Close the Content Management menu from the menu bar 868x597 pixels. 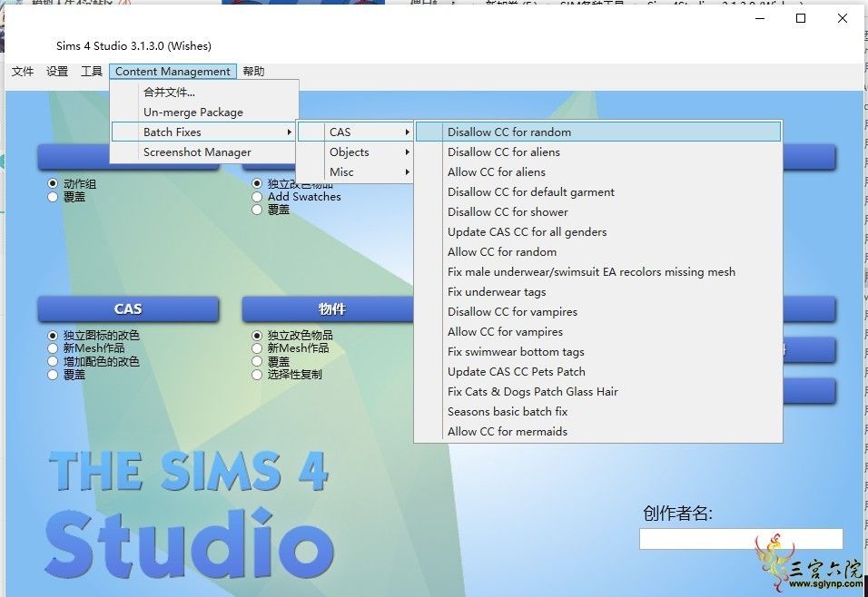pos(173,72)
